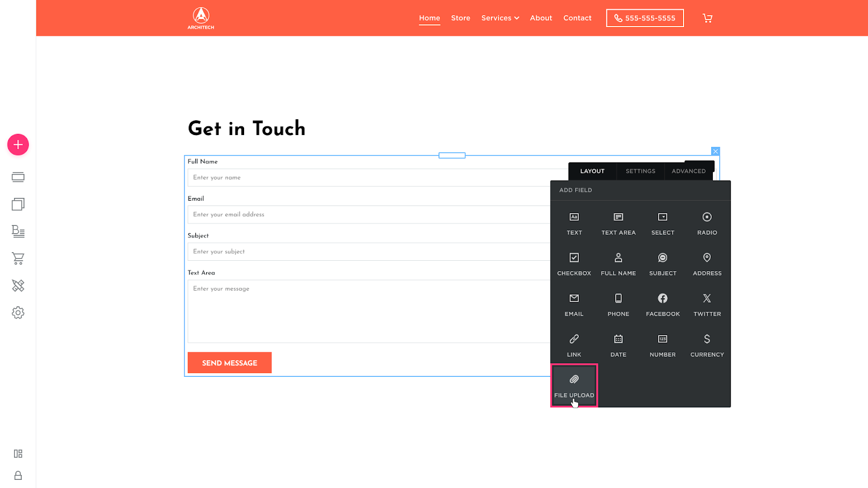Click the Email address input field
The height and width of the screenshot is (488, 868).
(x=369, y=215)
